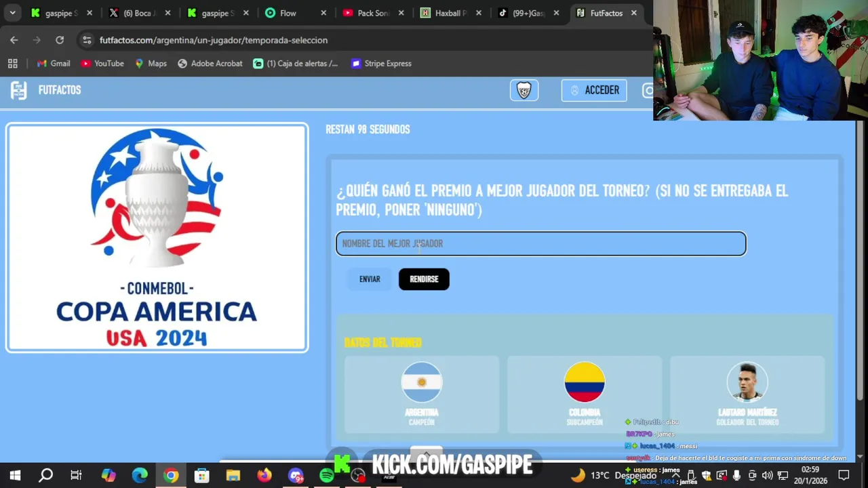Close the Flow tab
Screen dimensions: 868x488
(x=323, y=13)
